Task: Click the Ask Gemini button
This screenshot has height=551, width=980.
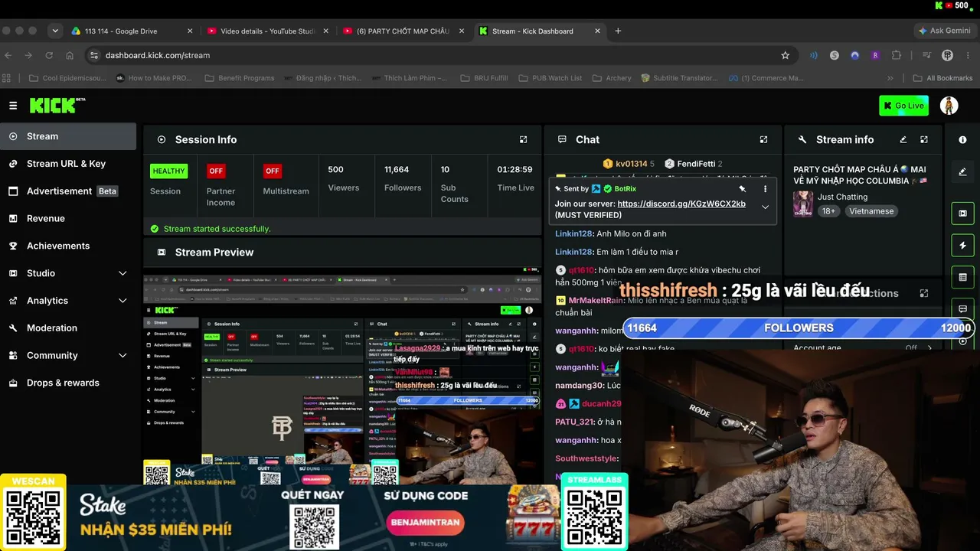Action: pos(944,31)
